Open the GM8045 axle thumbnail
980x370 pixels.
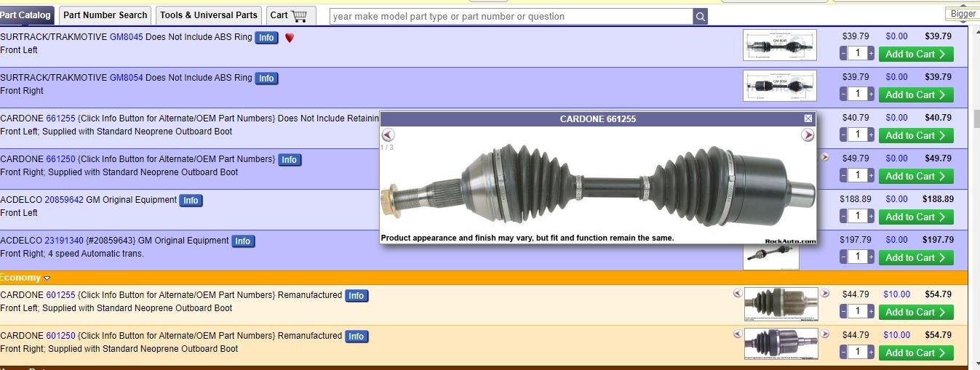pos(780,45)
